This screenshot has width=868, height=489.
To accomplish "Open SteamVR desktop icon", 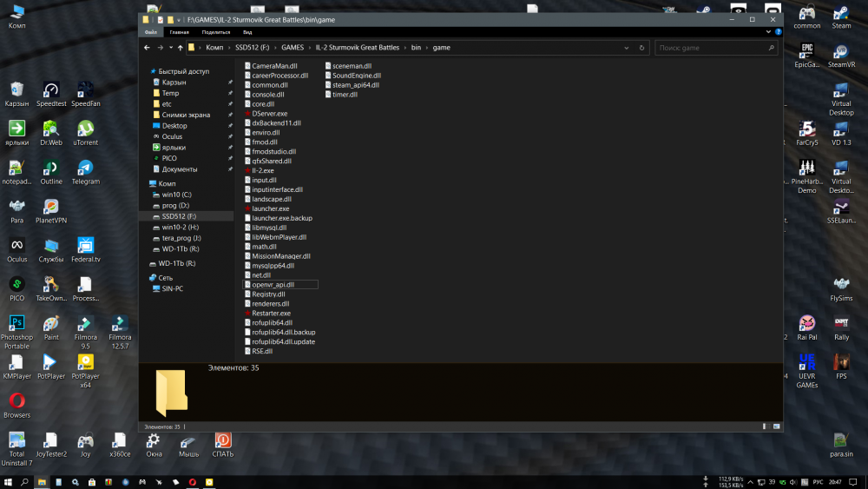I will coord(841,56).
